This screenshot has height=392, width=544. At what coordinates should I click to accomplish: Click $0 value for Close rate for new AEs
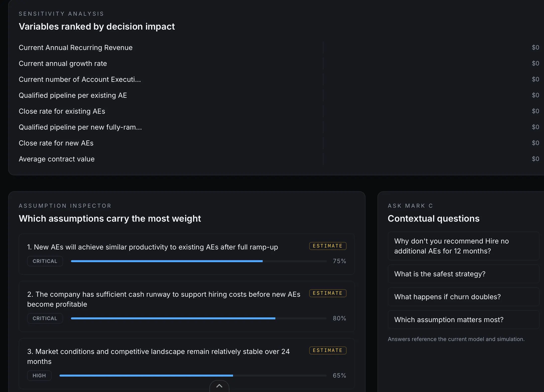(536, 143)
